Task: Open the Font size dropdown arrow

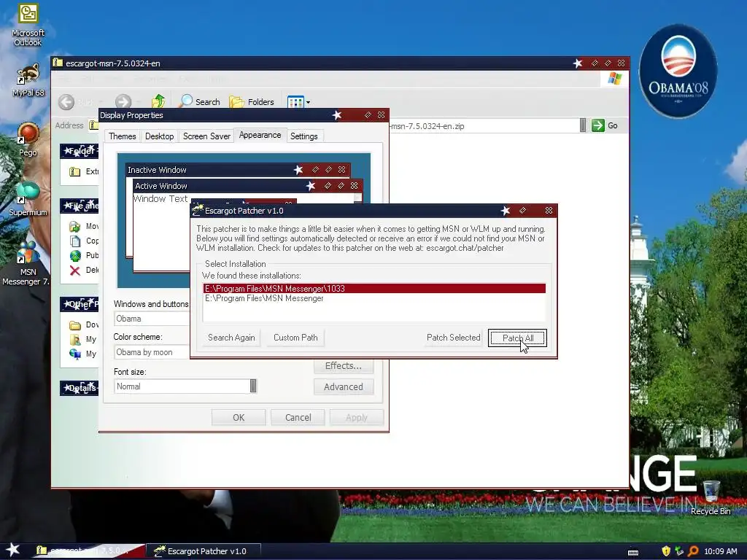Action: point(253,386)
